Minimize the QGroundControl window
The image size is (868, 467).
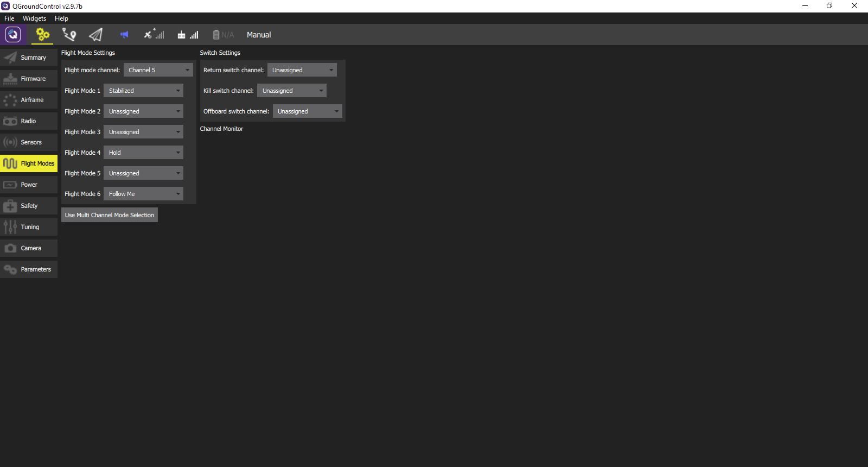(x=805, y=6)
